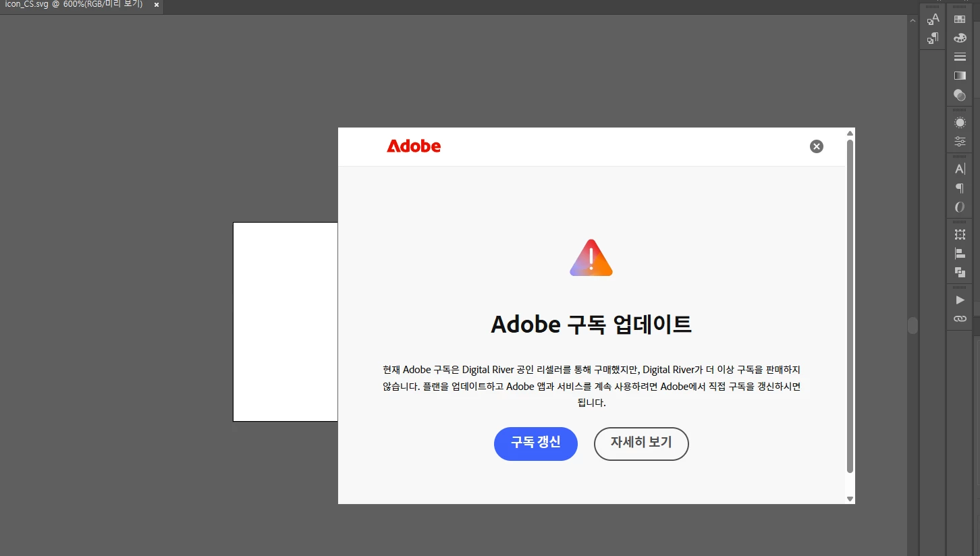The height and width of the screenshot is (556, 980).
Task: Open the Actions panel play icon
Action: pyautogui.click(x=959, y=300)
